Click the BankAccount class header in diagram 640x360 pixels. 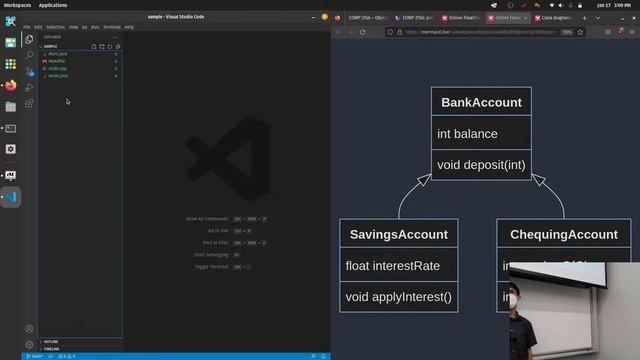pyautogui.click(x=481, y=102)
